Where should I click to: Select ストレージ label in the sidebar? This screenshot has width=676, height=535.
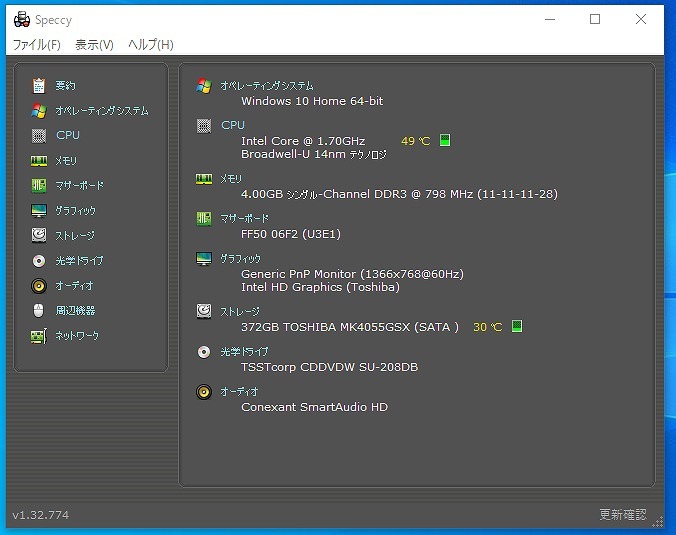coord(75,236)
